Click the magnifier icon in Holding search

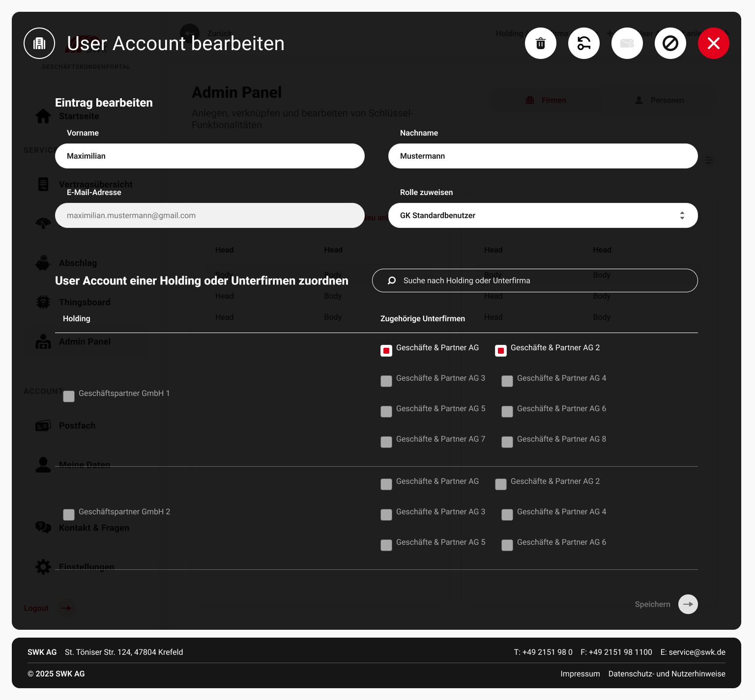click(392, 280)
